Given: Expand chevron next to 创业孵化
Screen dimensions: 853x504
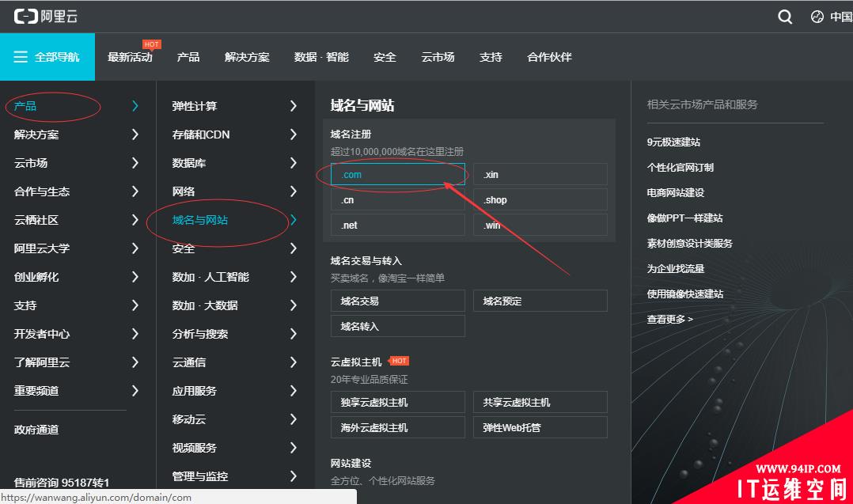Looking at the screenshot, I should [x=135, y=277].
